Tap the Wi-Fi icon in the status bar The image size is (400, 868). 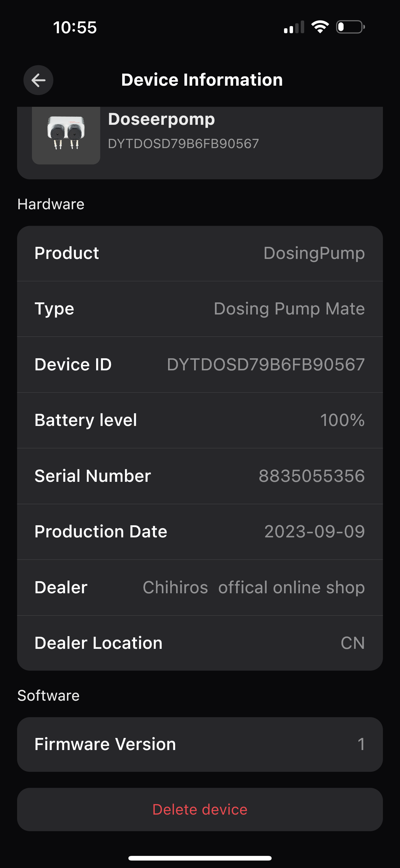(320, 27)
